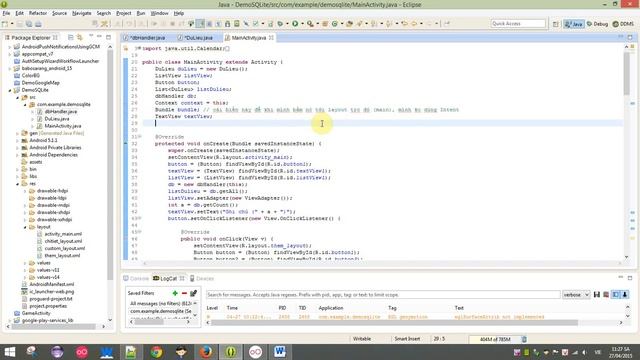Switch to the dbHandler.java editor tab
Screen dimensions: 640x360
(147, 38)
